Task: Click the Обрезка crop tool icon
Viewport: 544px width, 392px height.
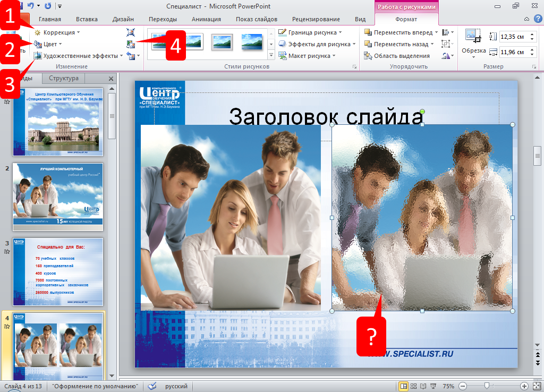Action: [473, 36]
